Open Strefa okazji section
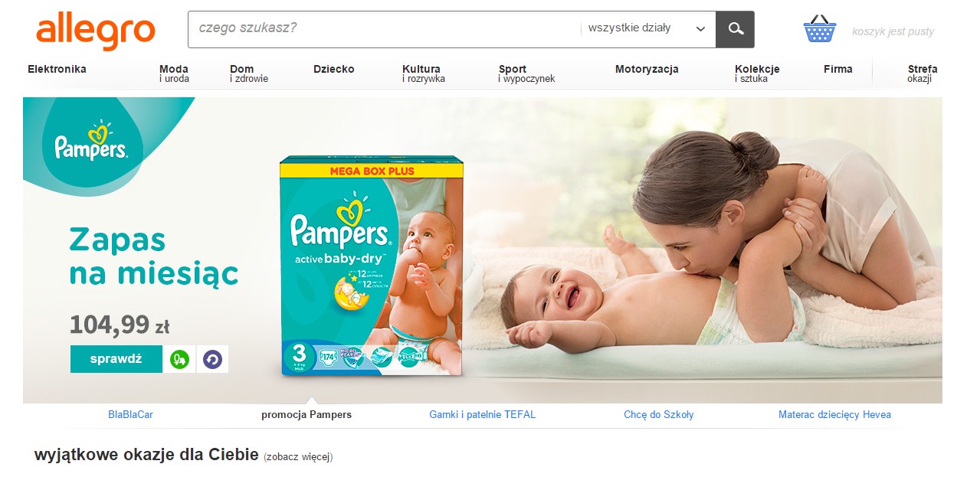Viewport: 980px width, 477px height. [923, 74]
